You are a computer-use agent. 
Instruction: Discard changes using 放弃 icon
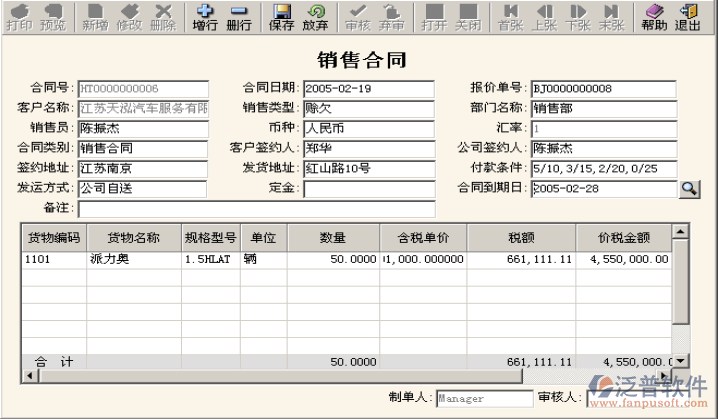[x=315, y=17]
